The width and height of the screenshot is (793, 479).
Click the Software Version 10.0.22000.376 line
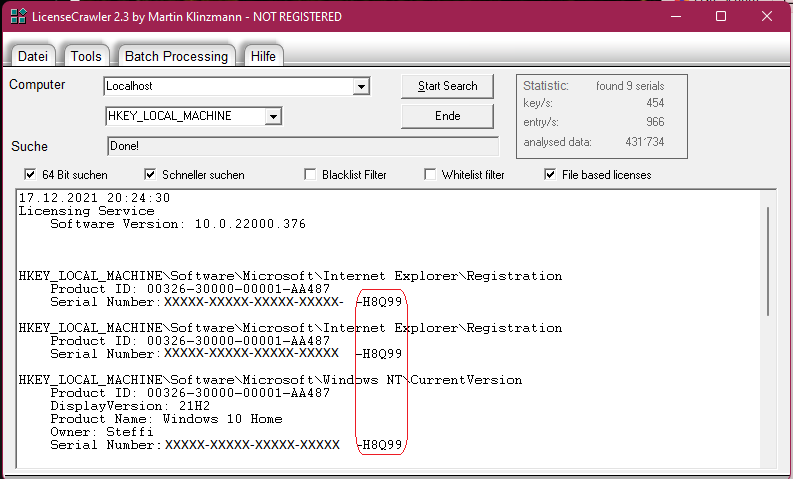pos(178,224)
